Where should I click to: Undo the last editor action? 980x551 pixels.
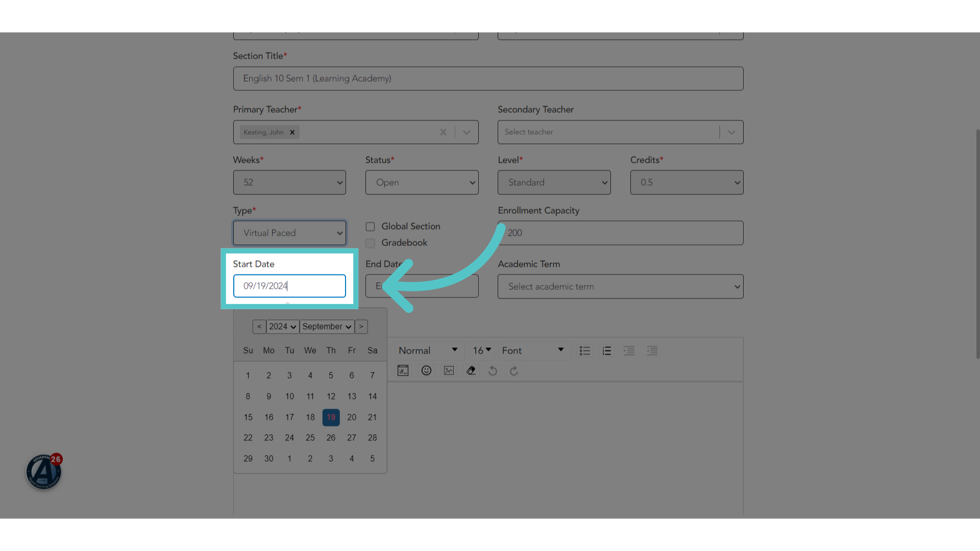point(493,370)
